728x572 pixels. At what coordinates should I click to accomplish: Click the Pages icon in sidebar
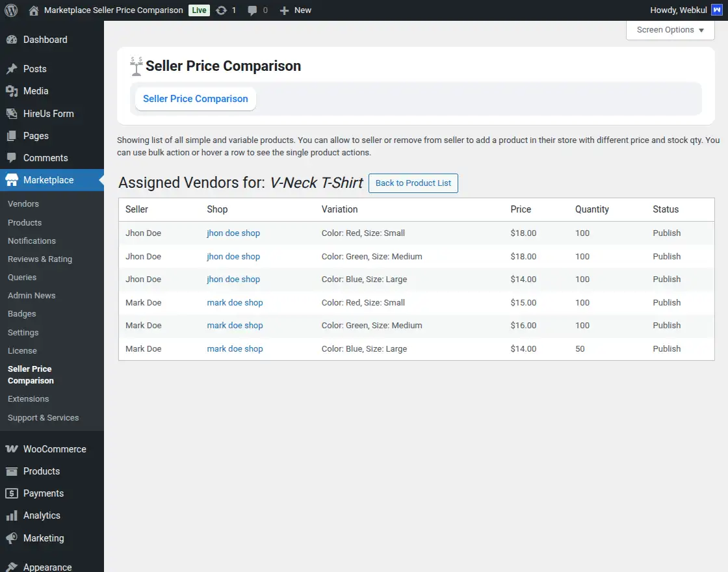[x=12, y=136]
